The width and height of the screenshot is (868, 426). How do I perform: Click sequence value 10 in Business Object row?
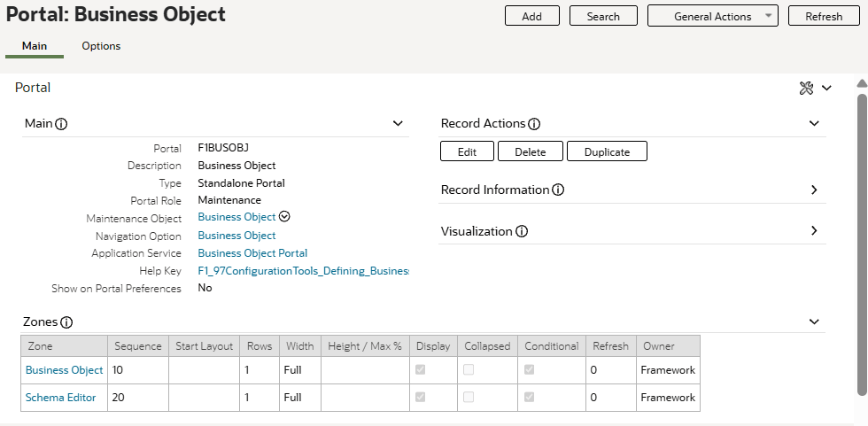[x=117, y=370]
